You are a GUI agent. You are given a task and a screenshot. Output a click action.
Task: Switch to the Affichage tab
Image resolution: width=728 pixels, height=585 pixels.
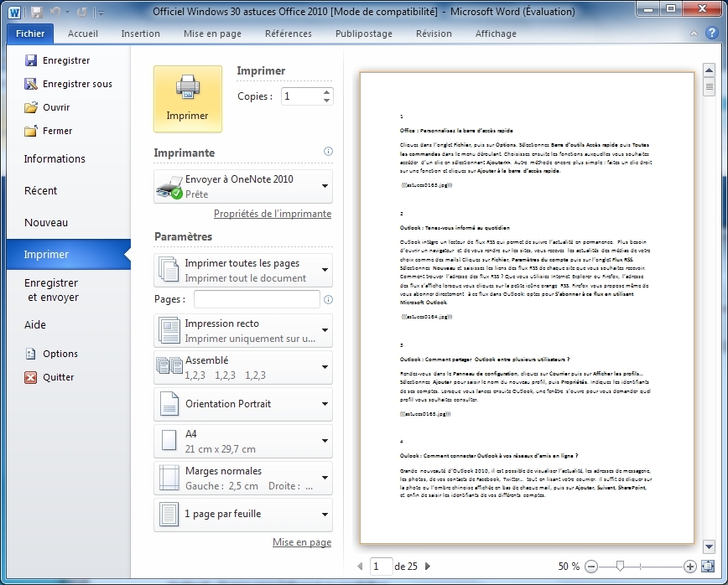tap(496, 34)
